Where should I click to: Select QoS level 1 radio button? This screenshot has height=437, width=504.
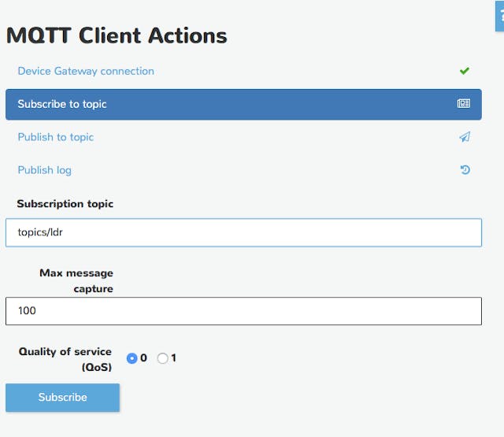pos(163,358)
